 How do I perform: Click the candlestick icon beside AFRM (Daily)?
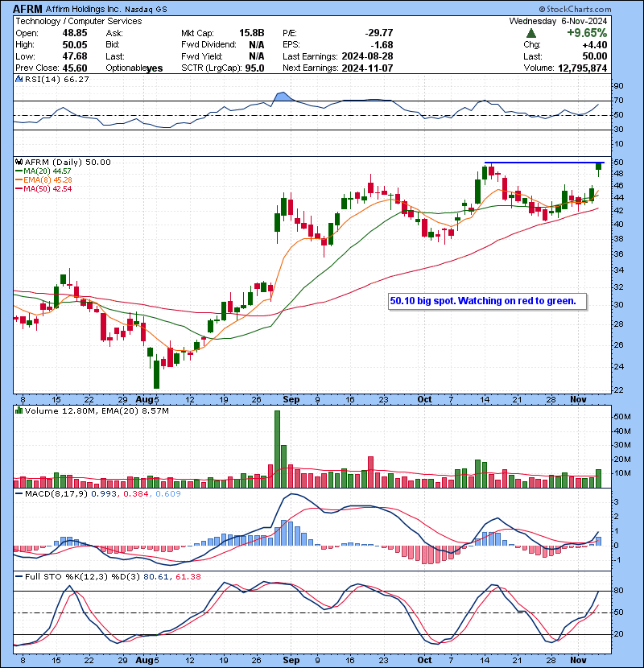[x=19, y=162]
